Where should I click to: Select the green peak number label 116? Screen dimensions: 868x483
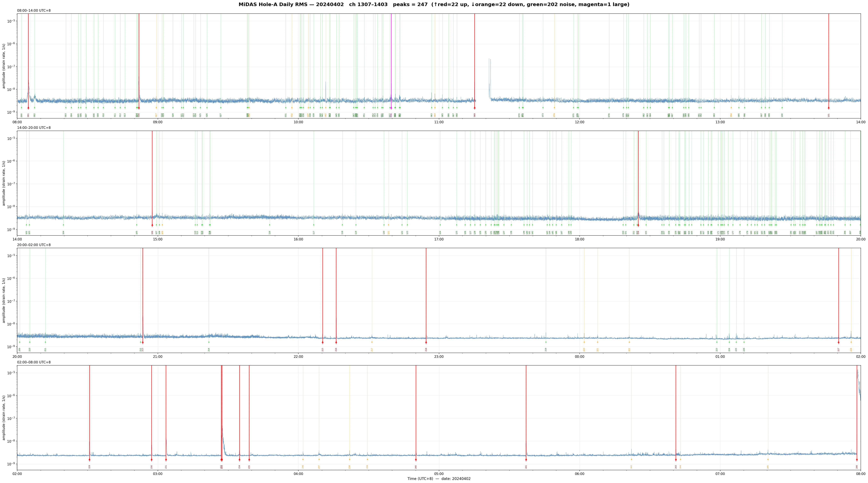click(270, 232)
